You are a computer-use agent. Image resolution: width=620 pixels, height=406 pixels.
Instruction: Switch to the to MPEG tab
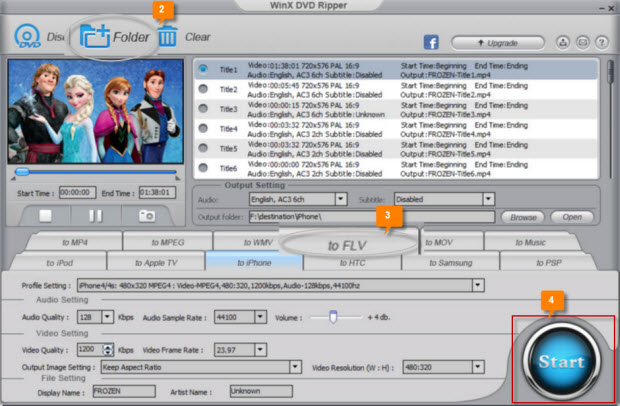pos(168,242)
